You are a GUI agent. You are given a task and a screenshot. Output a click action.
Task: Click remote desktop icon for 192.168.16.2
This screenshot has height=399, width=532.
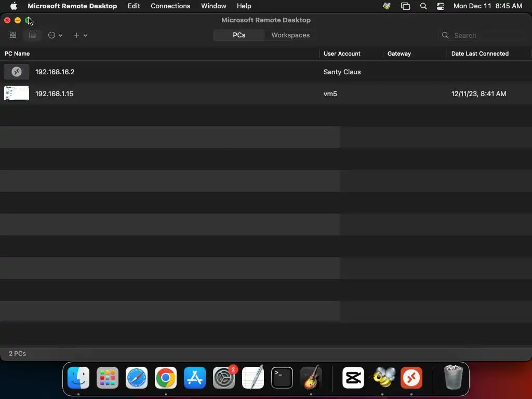click(16, 72)
